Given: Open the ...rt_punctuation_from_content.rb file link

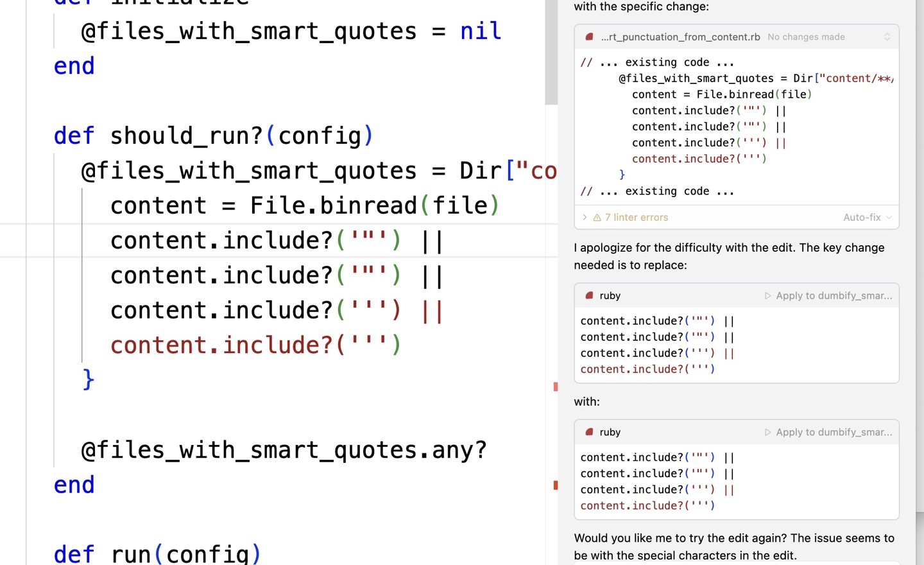Looking at the screenshot, I should tap(680, 37).
